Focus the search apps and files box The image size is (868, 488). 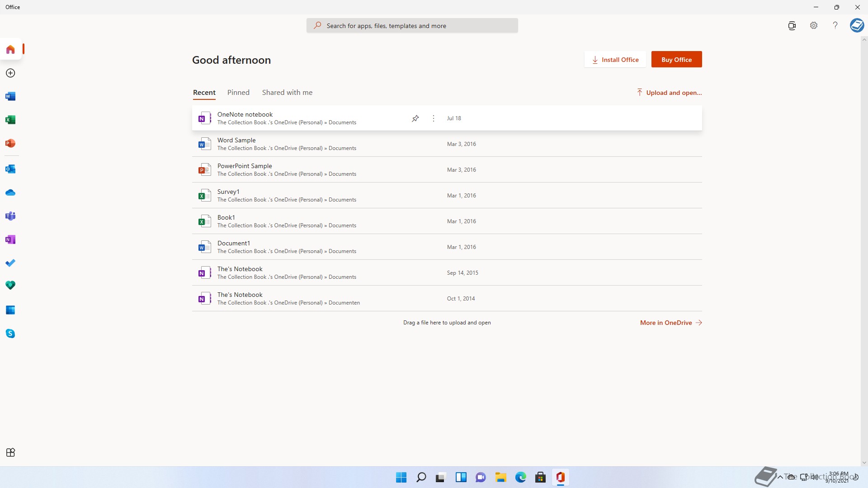pyautogui.click(x=412, y=26)
